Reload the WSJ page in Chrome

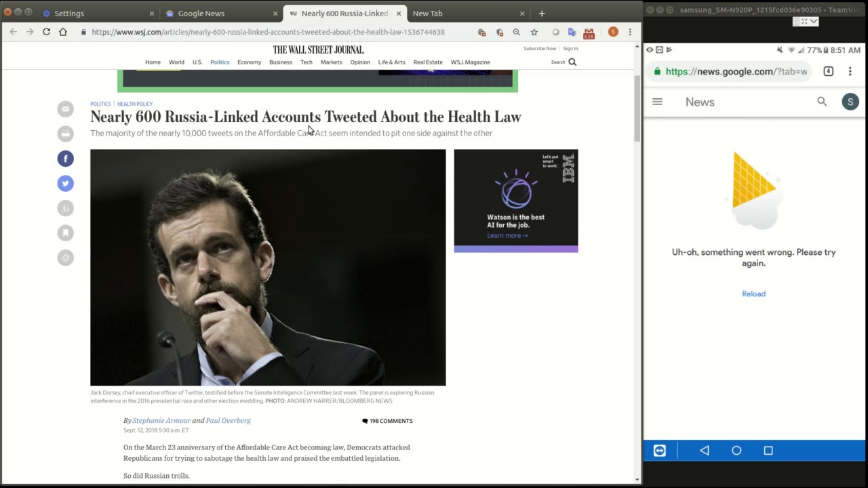point(46,32)
